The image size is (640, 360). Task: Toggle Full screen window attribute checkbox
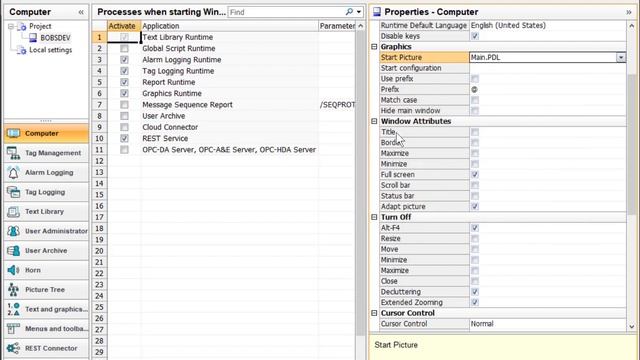click(475, 175)
